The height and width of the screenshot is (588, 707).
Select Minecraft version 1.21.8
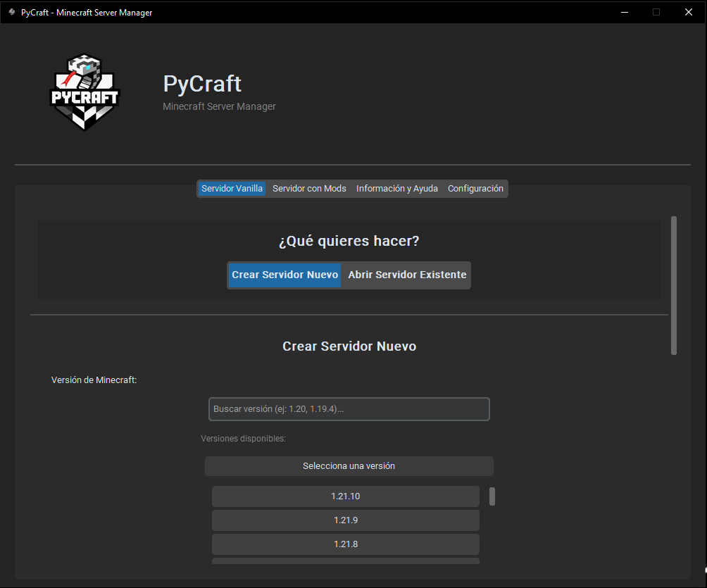coord(345,544)
